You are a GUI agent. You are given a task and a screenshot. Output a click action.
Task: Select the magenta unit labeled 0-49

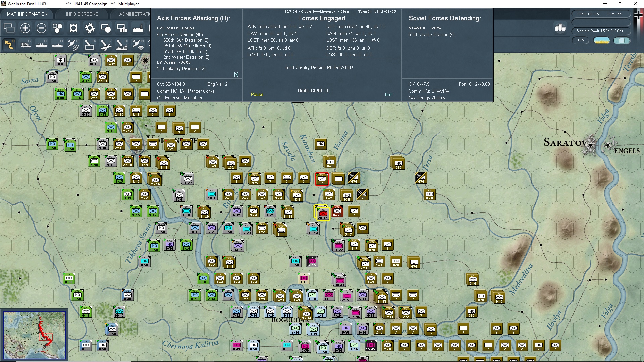pyautogui.click(x=237, y=345)
